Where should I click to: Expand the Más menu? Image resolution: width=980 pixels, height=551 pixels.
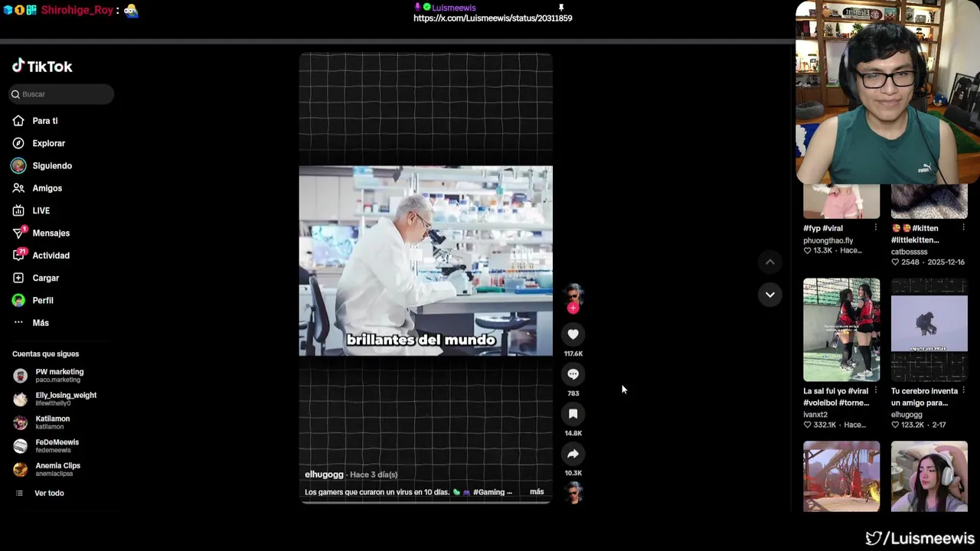click(x=41, y=323)
